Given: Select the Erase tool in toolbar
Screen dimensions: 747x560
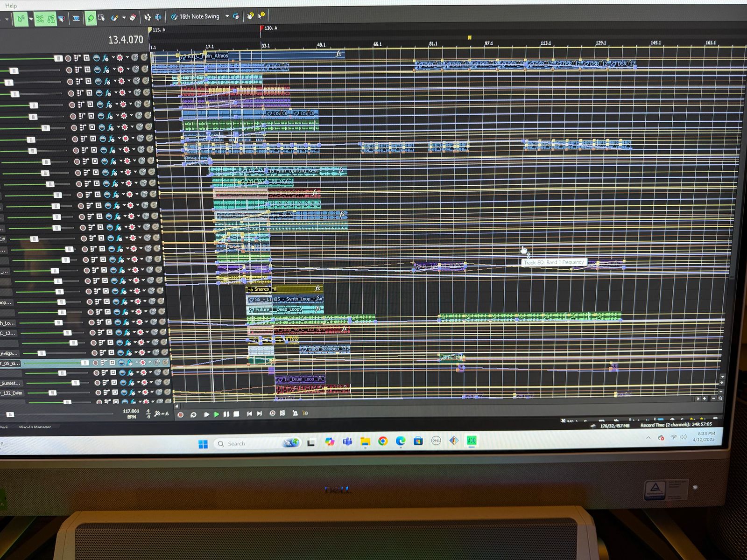Looking at the screenshot, I should click(x=133, y=18).
